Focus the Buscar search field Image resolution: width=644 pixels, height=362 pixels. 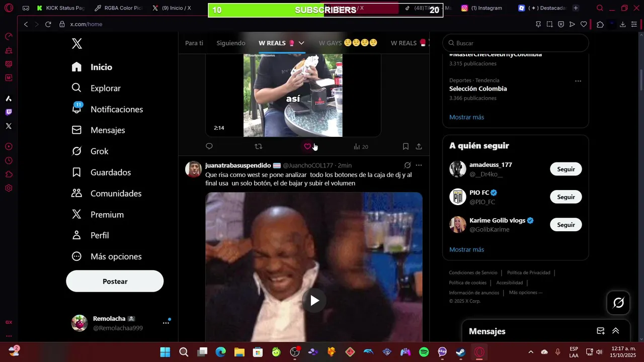[x=516, y=43]
